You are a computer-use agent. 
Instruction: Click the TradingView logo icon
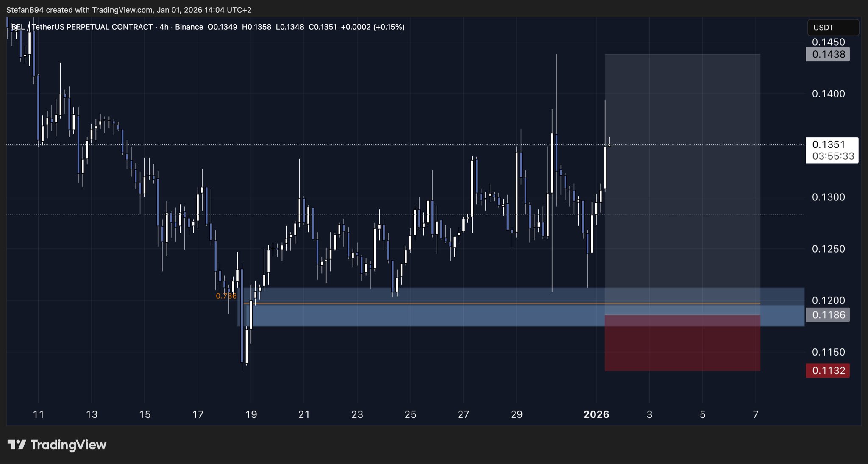17,445
